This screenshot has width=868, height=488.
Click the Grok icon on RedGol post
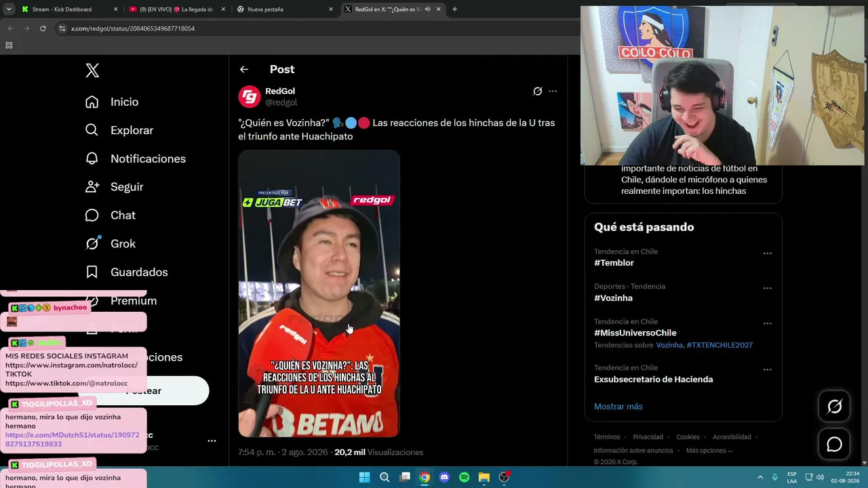tap(538, 91)
